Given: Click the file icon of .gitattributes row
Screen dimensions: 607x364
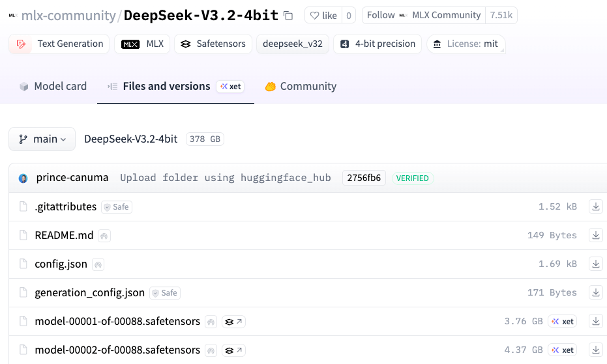Looking at the screenshot, I should (x=23, y=206).
